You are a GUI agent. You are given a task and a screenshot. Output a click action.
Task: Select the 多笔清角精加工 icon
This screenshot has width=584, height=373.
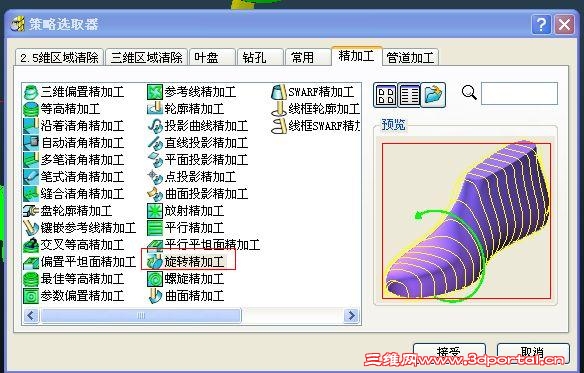(x=31, y=160)
